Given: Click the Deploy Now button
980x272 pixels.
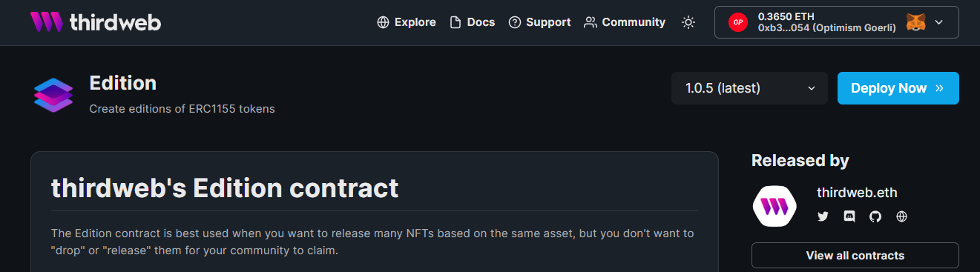Looking at the screenshot, I should click(x=898, y=88).
